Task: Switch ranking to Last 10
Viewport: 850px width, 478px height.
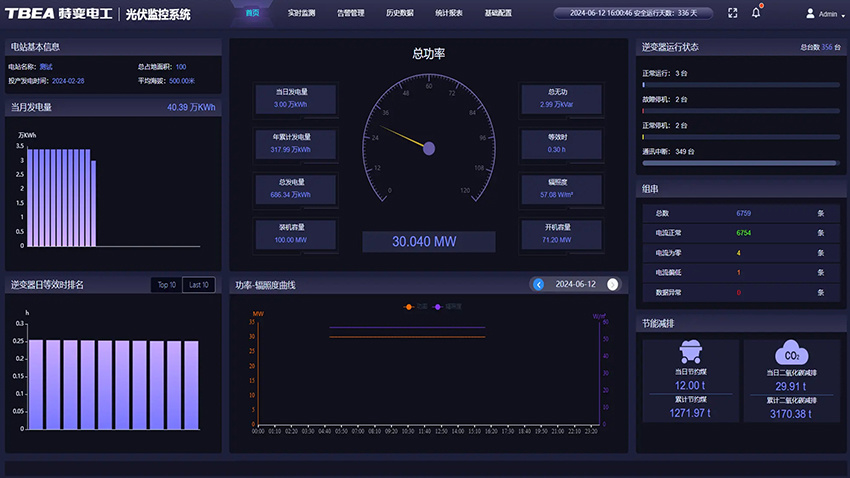Action: pyautogui.click(x=198, y=285)
